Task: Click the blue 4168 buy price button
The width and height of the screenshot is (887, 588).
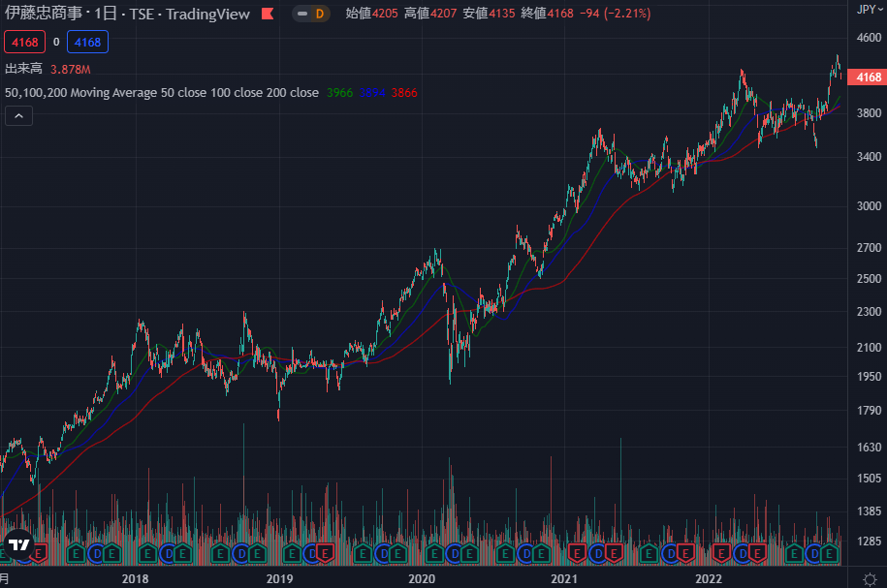Action: click(x=87, y=43)
